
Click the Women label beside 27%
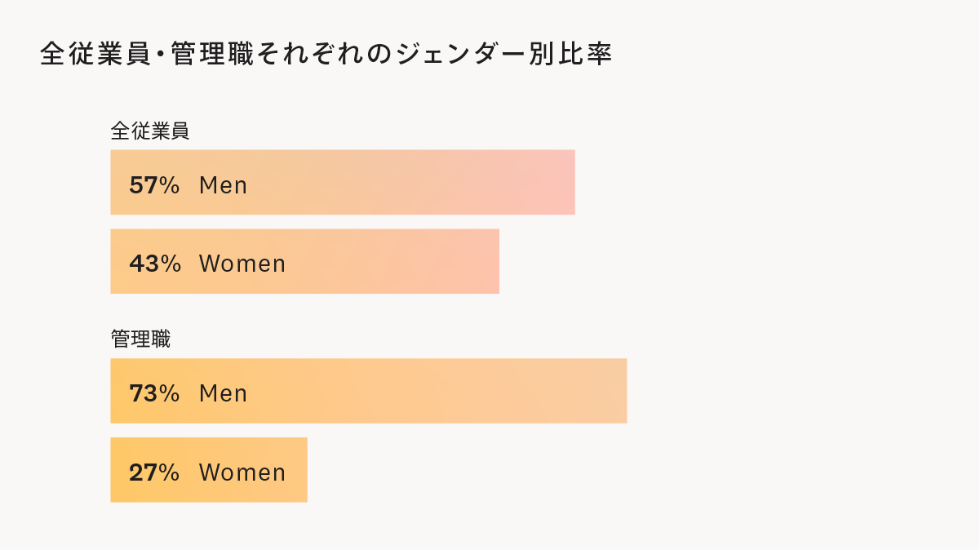click(x=242, y=472)
